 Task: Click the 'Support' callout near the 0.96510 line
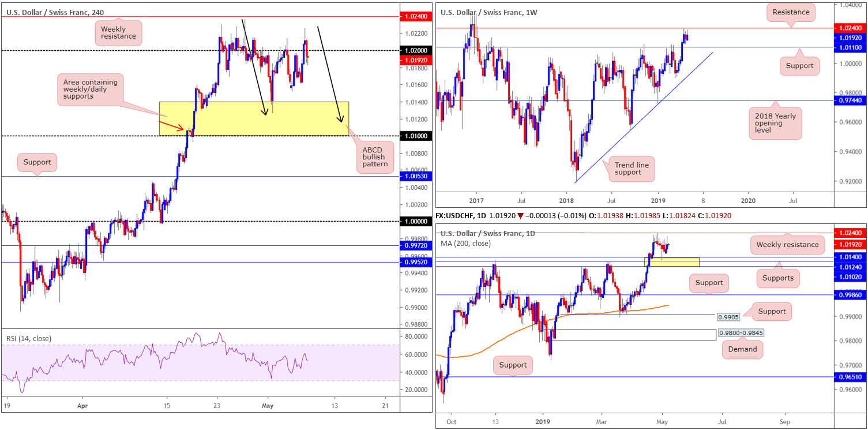513,365
